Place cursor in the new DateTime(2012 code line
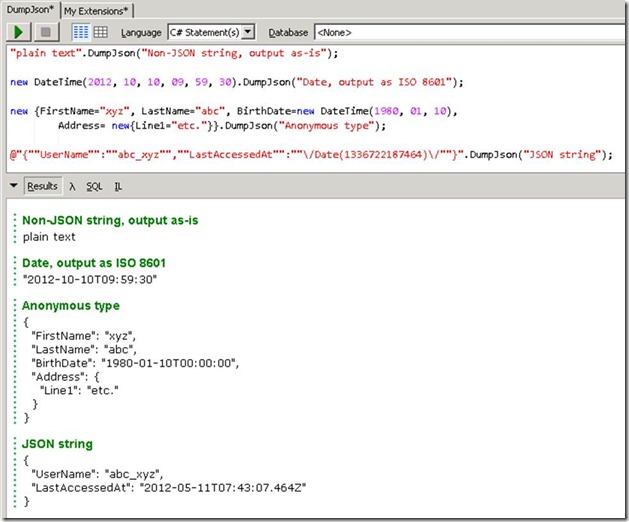The height and width of the screenshot is (522, 629). 237,83
